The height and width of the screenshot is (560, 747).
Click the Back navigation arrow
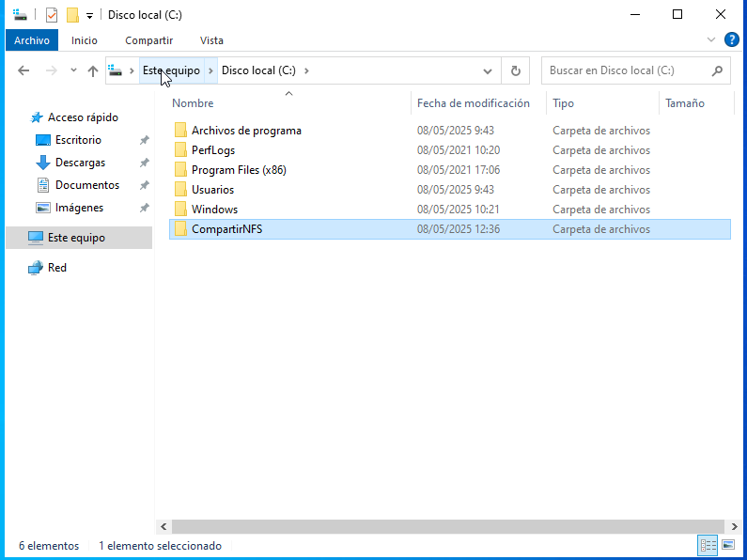point(23,70)
